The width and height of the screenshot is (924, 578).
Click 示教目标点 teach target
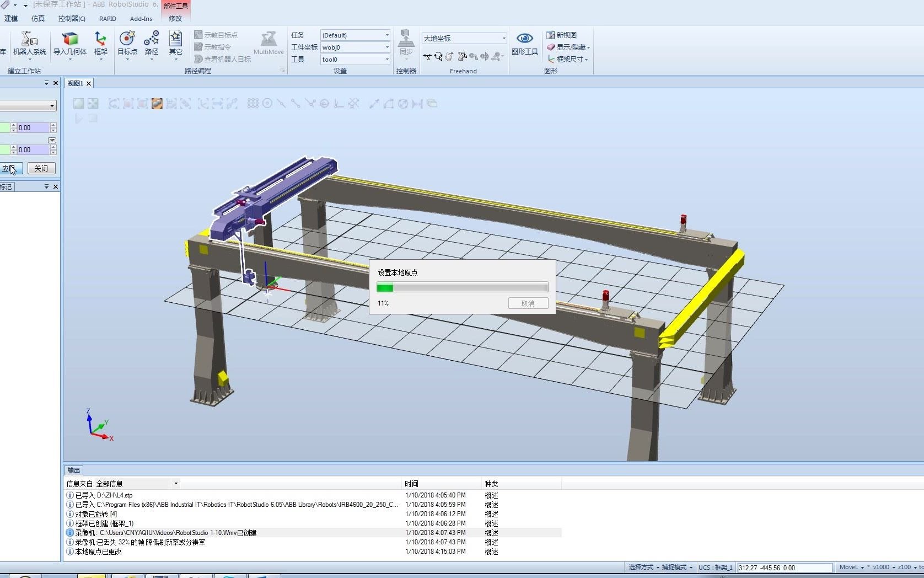[x=216, y=35]
